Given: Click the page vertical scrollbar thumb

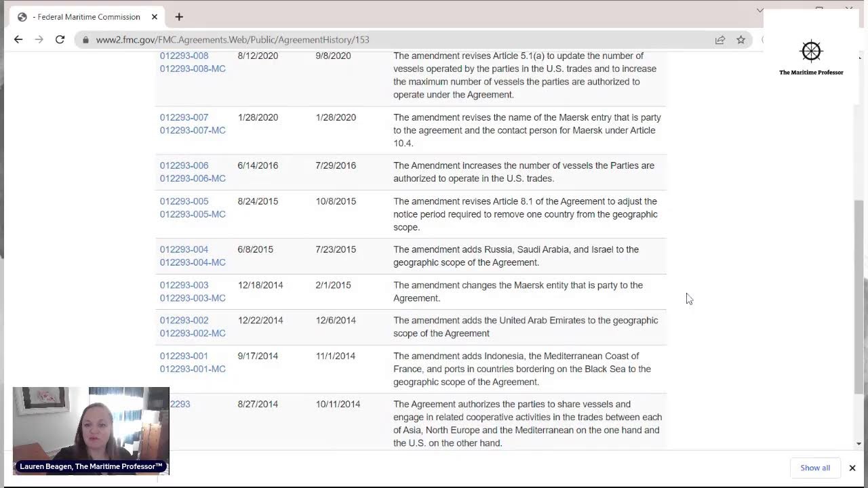Looking at the screenshot, I should [x=859, y=298].
